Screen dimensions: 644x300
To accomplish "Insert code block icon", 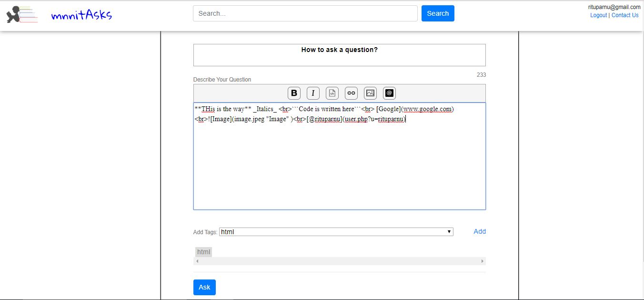I will click(332, 93).
